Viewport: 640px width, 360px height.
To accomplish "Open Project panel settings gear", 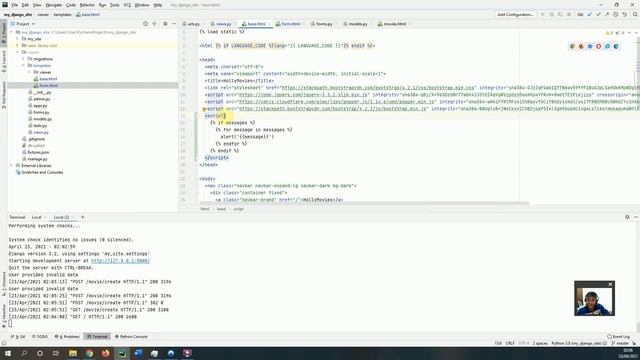I will 165,24.
